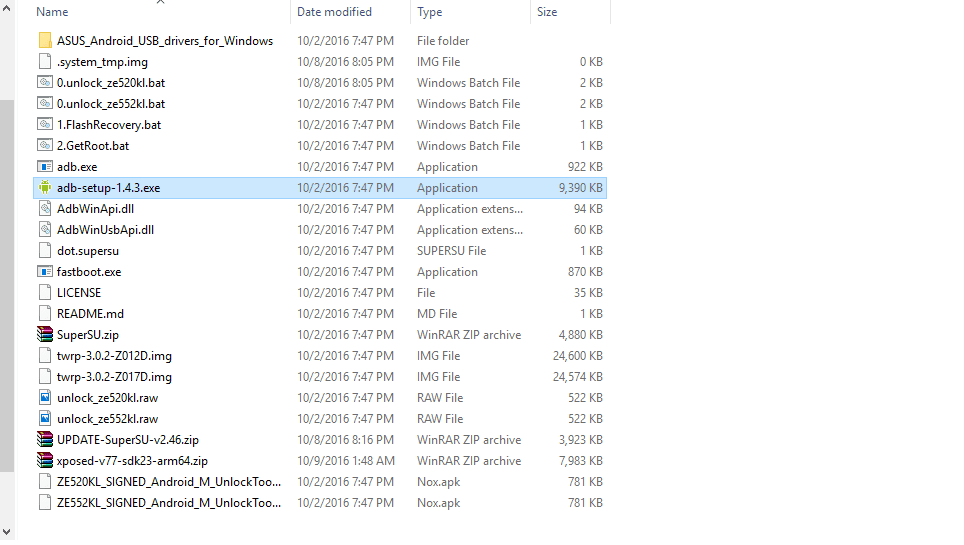Select the file name SuperSU.zip
Screen dimensions: 964x545
(x=88, y=335)
